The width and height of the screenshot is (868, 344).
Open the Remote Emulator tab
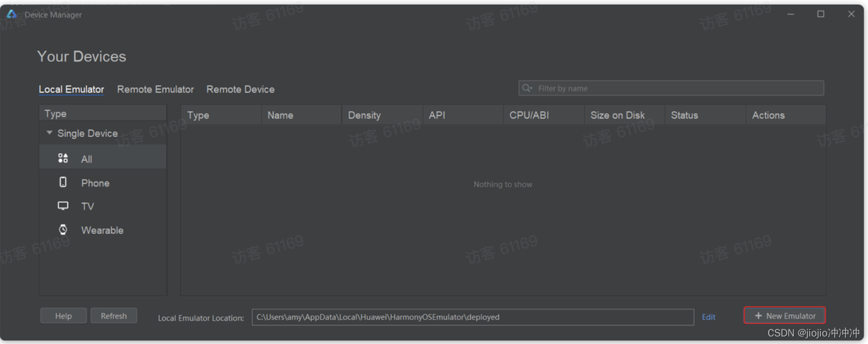click(x=156, y=89)
